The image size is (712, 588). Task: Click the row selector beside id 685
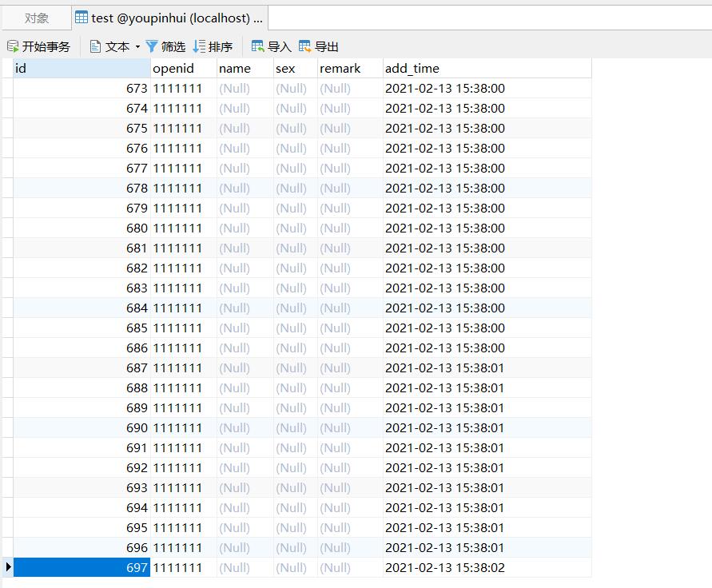(x=8, y=328)
